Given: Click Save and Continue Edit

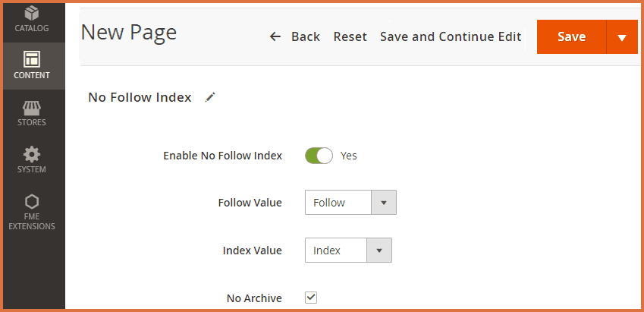Looking at the screenshot, I should 451,36.
